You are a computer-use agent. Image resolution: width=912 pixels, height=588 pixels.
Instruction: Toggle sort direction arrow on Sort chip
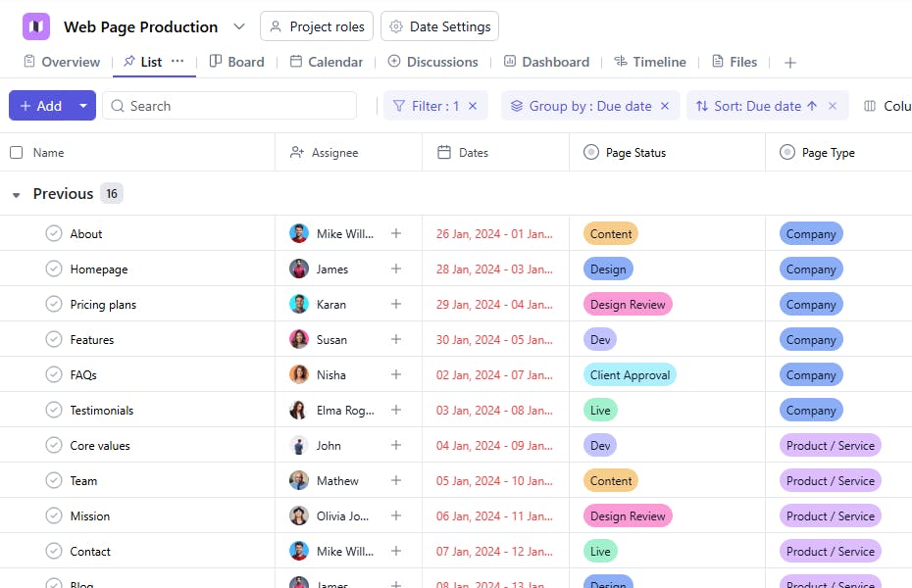click(811, 106)
